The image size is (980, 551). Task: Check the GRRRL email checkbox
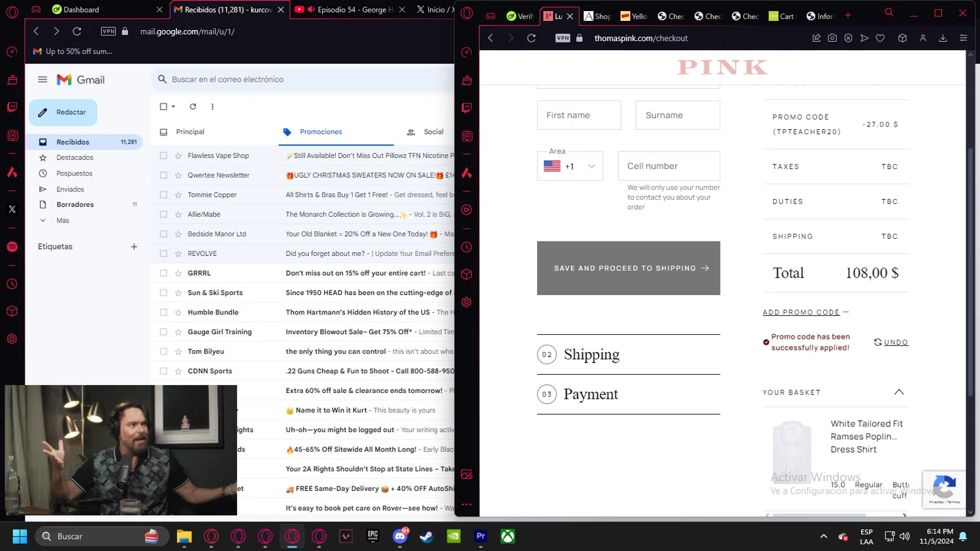point(163,273)
